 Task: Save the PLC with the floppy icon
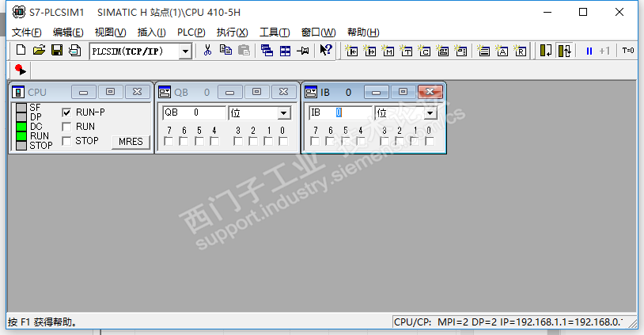click(x=57, y=51)
